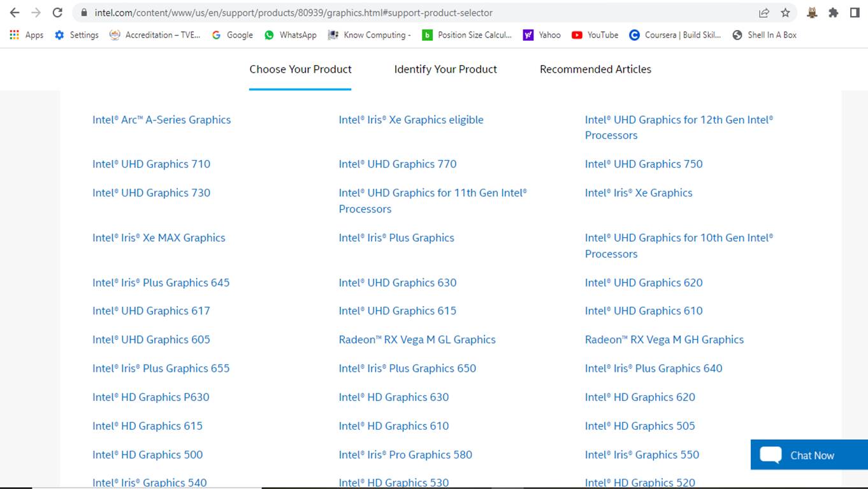The image size is (868, 489).
Task: Click the side panel icon in toolbar
Action: click(x=855, y=13)
